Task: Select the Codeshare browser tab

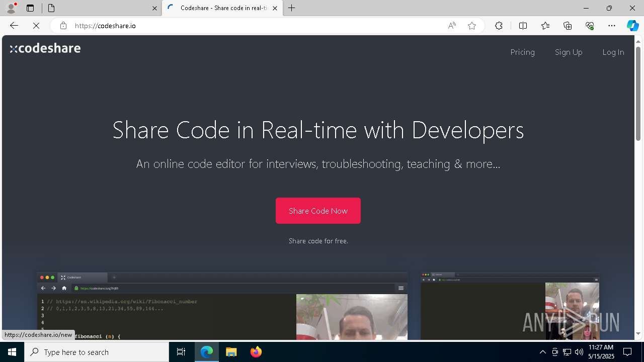Action: coord(221,8)
